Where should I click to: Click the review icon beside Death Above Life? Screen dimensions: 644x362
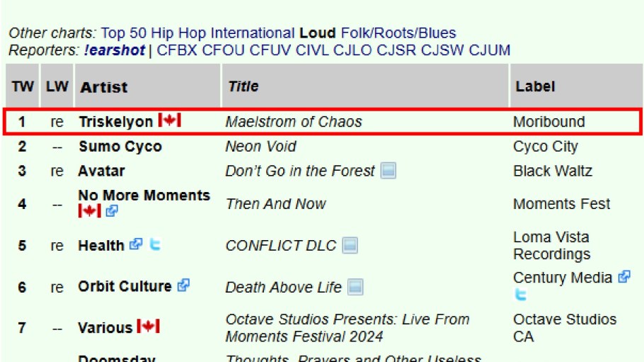(355, 287)
